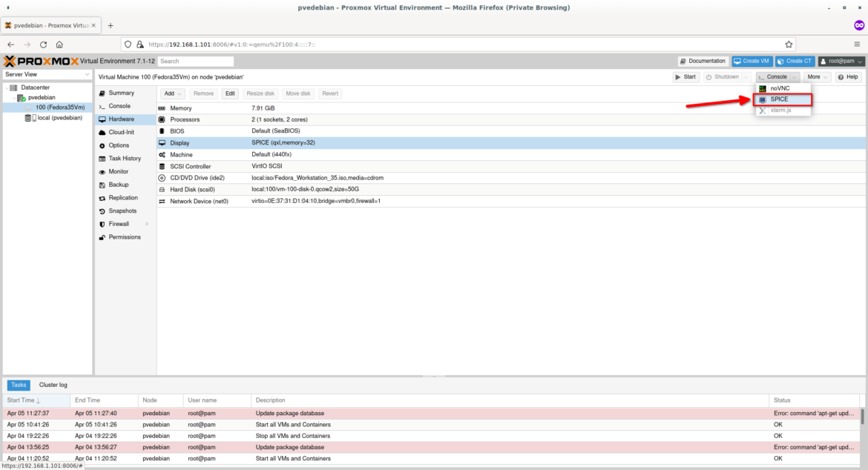
Task: Bookmark page with star icon
Action: [789, 44]
